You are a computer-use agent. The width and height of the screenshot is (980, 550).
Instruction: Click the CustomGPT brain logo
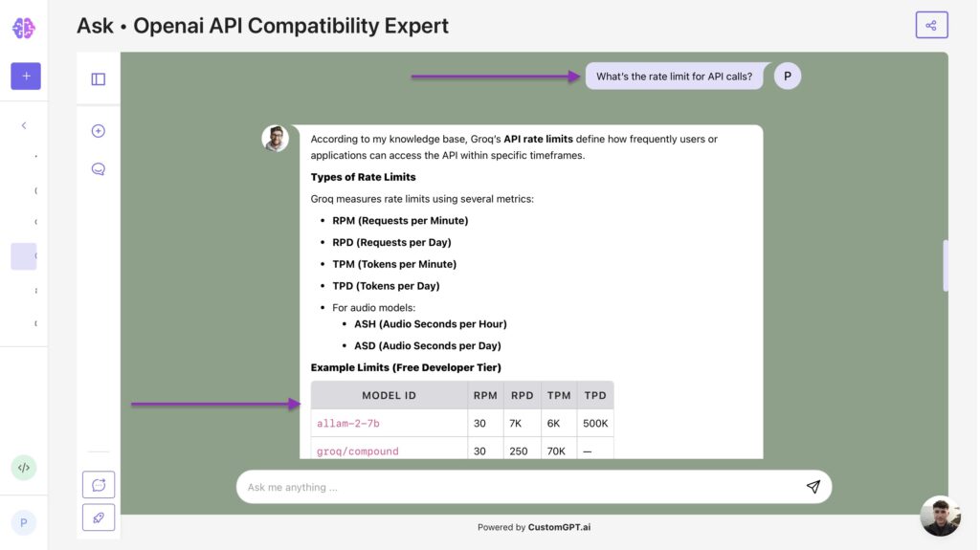point(24,28)
